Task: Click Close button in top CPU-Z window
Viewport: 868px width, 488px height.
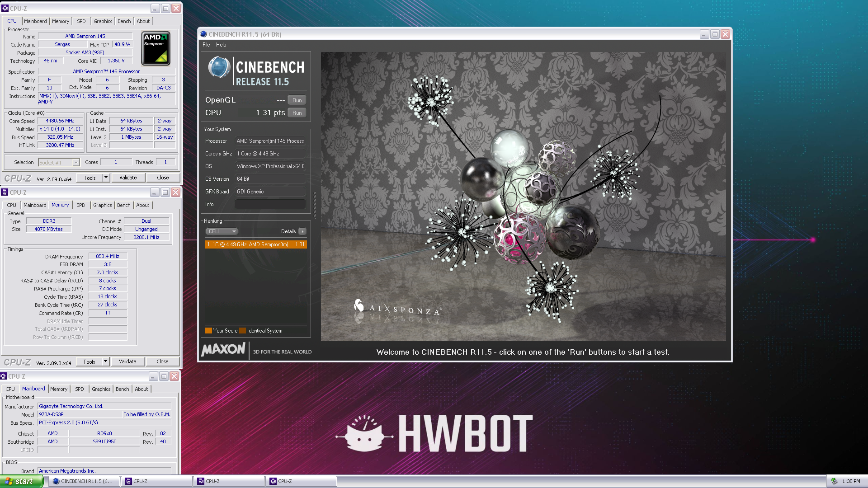Action: [163, 178]
